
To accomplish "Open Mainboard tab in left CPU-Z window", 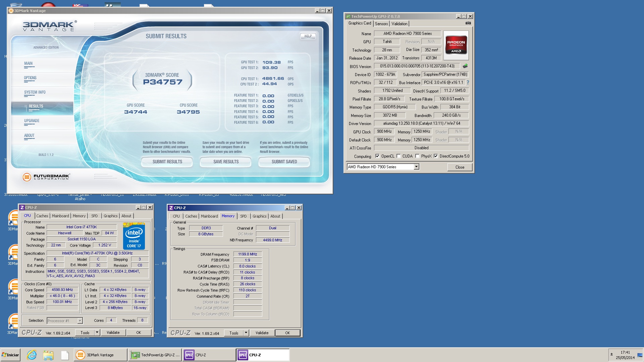I will coord(60,216).
